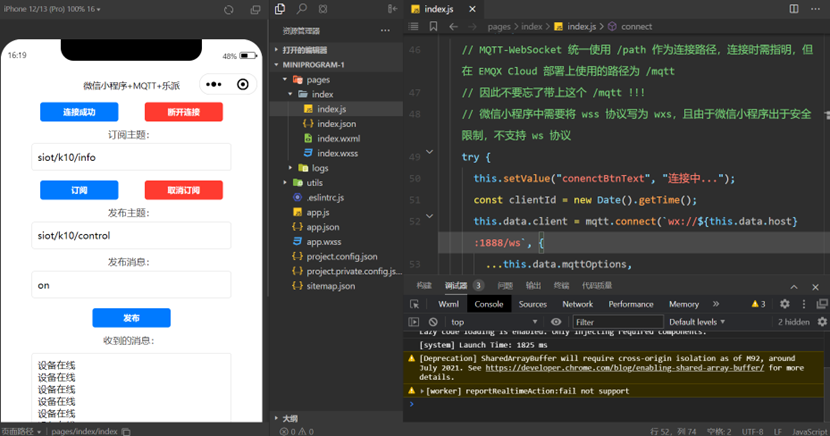Collapse the sidebar panel icon

[x=392, y=9]
